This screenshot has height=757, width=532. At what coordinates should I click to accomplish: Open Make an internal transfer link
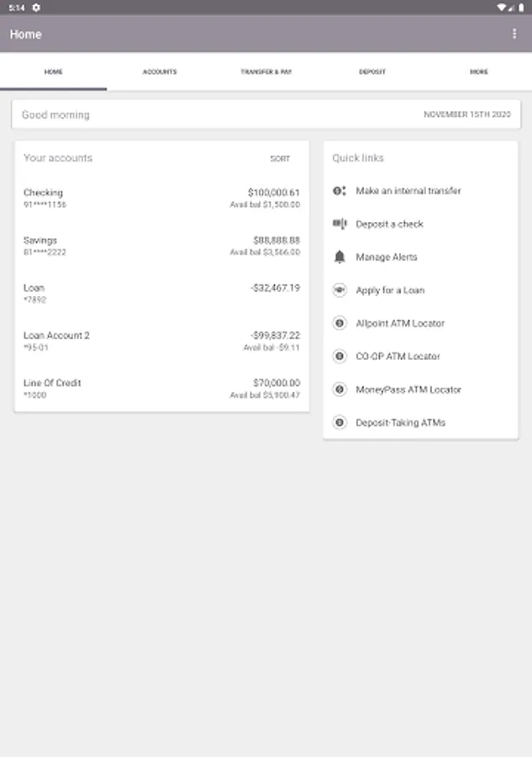click(408, 191)
